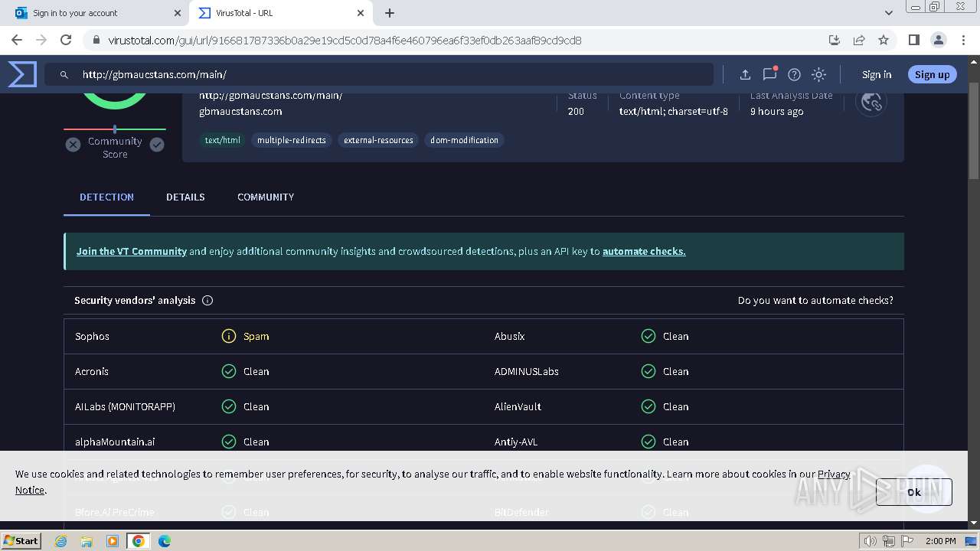980x551 pixels.
Task: Click the VirusTotal URL search field
Action: tap(379, 74)
